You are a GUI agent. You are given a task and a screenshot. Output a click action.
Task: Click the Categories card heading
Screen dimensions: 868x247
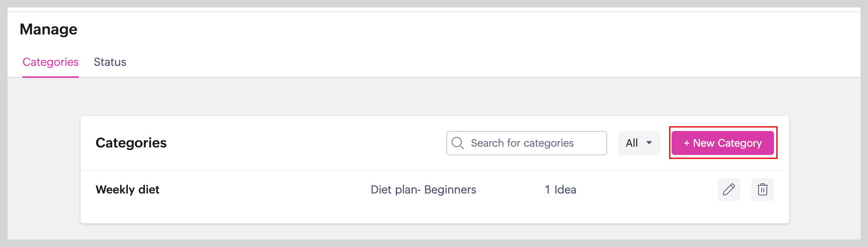coord(131,143)
